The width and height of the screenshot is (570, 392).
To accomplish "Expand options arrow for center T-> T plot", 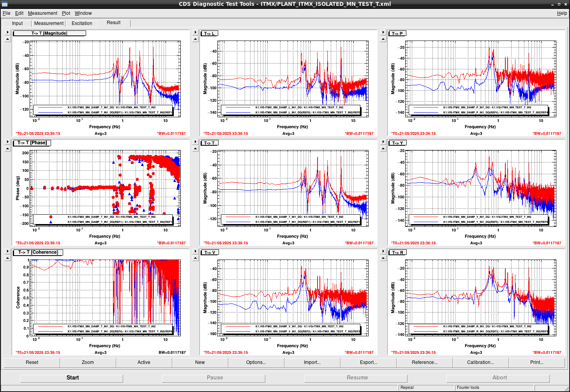I will [195, 142].
